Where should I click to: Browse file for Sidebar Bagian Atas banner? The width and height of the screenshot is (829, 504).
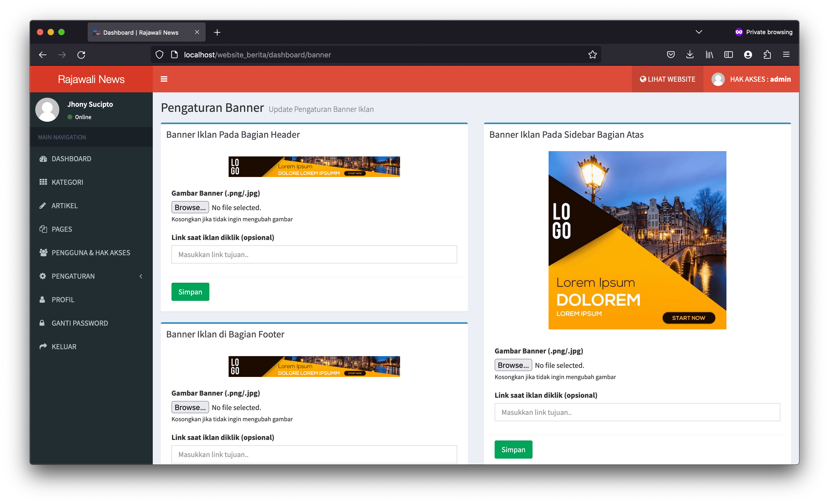click(x=513, y=365)
